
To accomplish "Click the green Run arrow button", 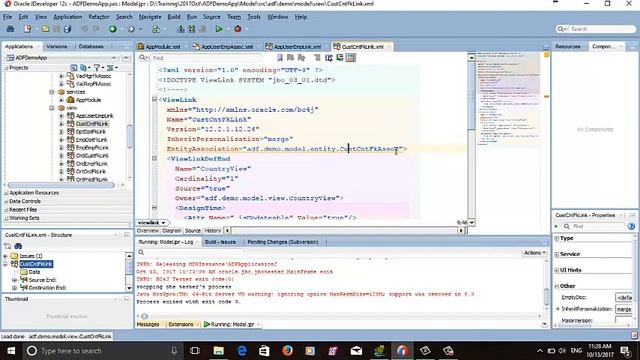I will pos(219,29).
